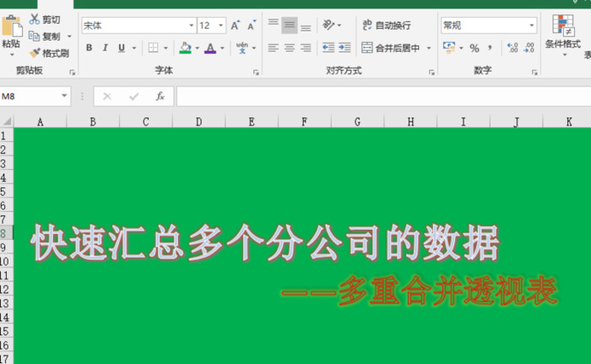
Task: Center text horizontally
Action: tap(290, 48)
